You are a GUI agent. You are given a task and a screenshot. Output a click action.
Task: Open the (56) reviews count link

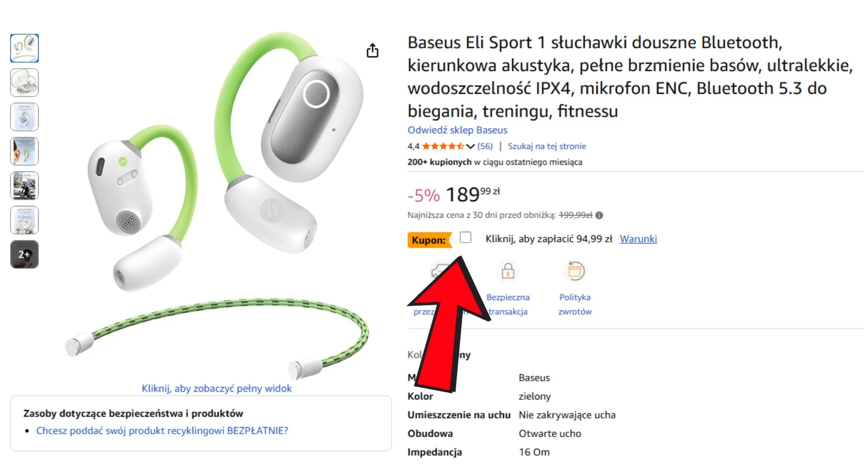pos(485,146)
